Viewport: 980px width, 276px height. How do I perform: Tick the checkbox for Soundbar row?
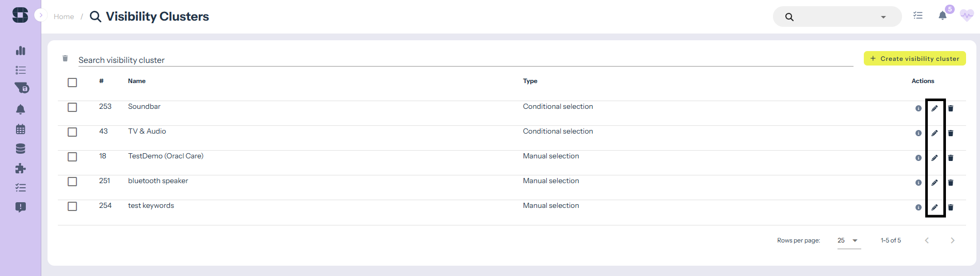coord(72,107)
